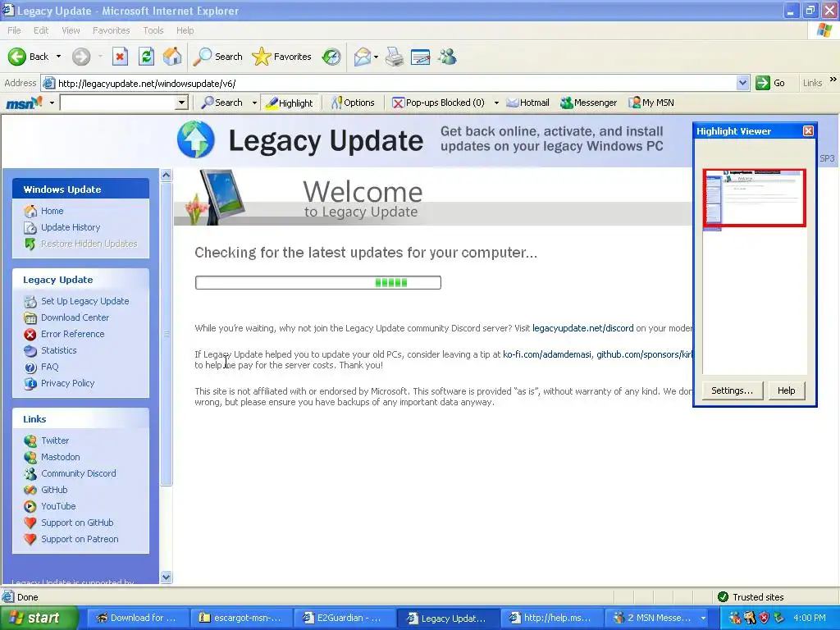This screenshot has height=630, width=840.
Task: Open the Twitter link
Action: click(x=55, y=441)
